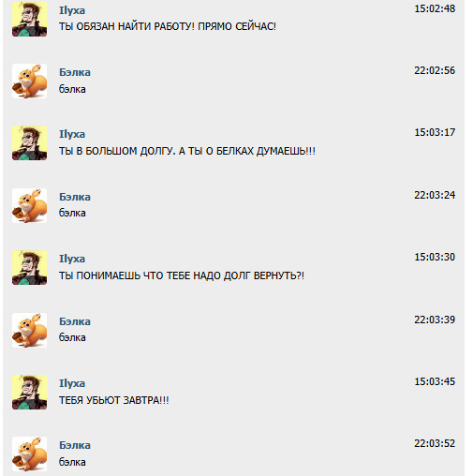Click squirrel avatar next to 22:03:24 message
473x476 pixels.
29,205
